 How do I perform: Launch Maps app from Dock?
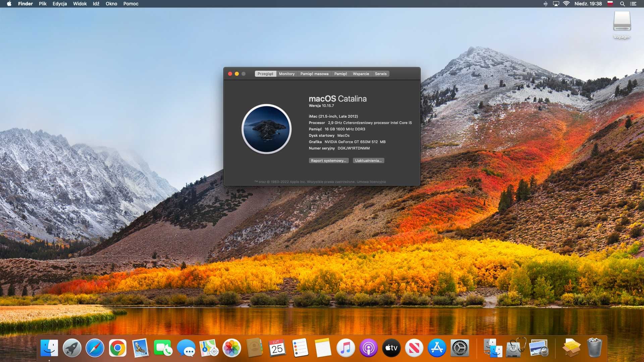[x=209, y=348]
